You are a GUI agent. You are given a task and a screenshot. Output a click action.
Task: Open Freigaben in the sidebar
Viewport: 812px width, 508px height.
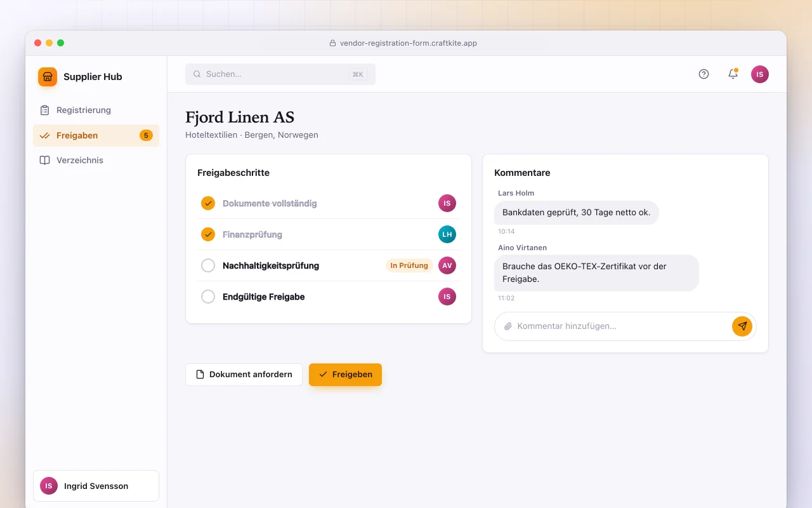coord(96,135)
